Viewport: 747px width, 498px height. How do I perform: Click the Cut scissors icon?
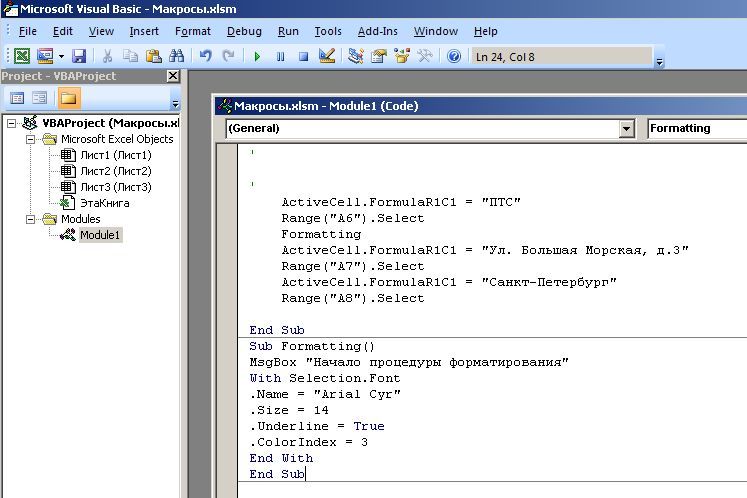point(108,56)
